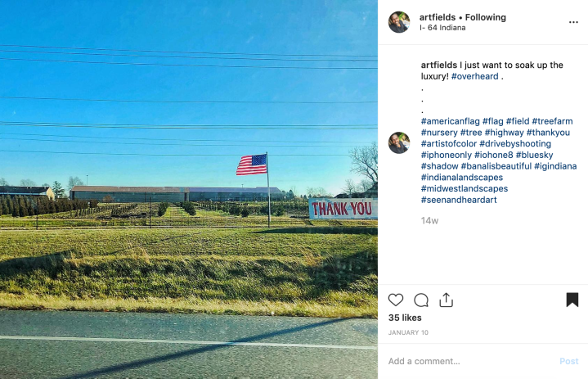Open artfields username in the header
Viewport: 588px width, 379px height.
coord(438,17)
